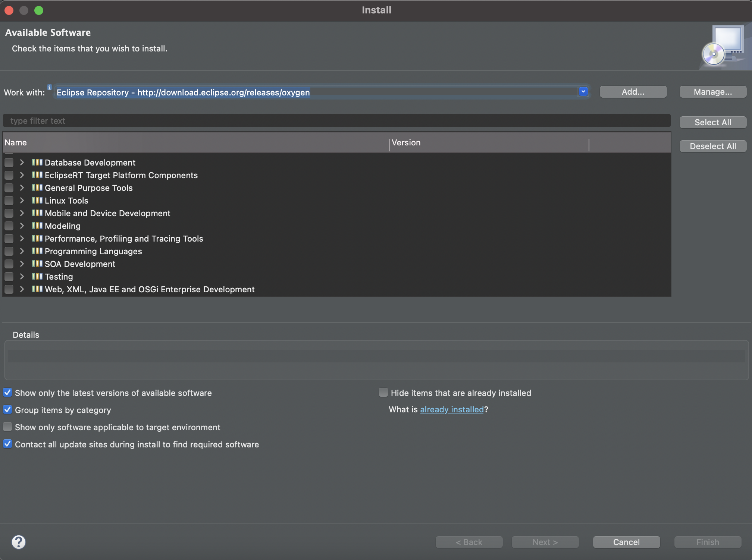Enable Hide items that are already installed

[383, 392]
